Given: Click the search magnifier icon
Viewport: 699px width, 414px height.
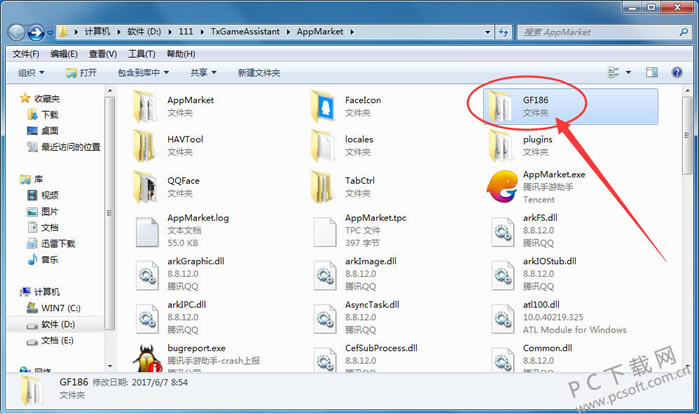Looking at the screenshot, I should pos(683,32).
